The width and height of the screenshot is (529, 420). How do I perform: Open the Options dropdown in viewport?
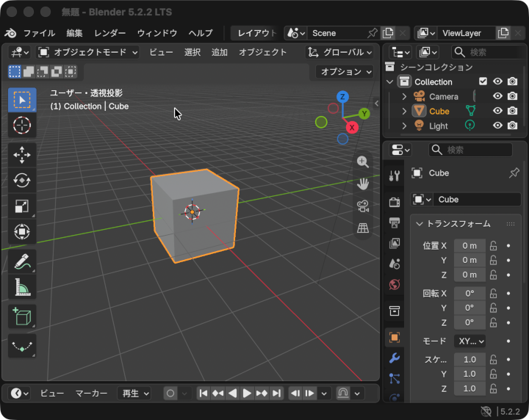(x=345, y=71)
